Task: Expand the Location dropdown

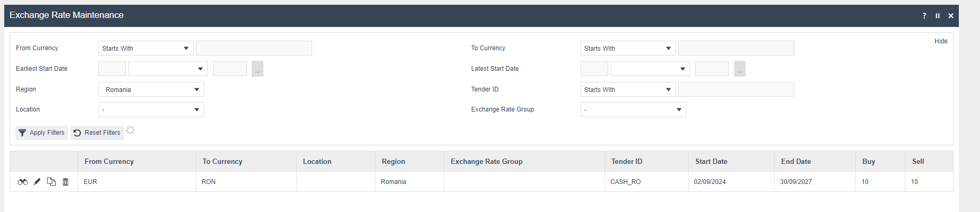Action: (x=151, y=110)
